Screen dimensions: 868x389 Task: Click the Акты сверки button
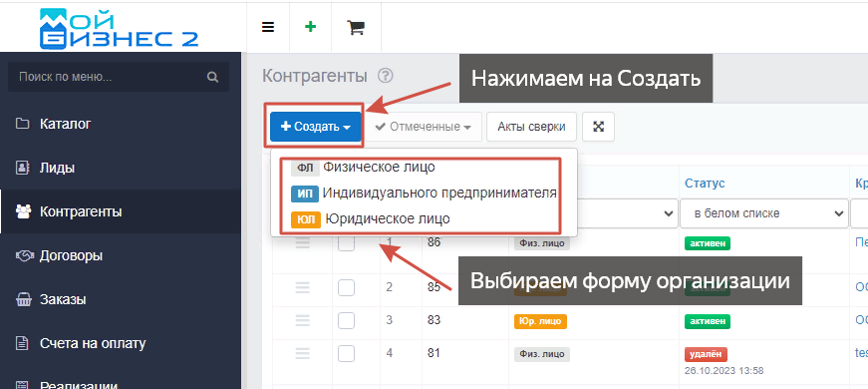[531, 127]
